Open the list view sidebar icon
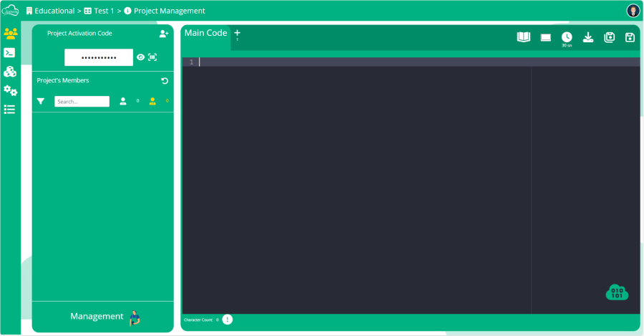 click(x=9, y=110)
